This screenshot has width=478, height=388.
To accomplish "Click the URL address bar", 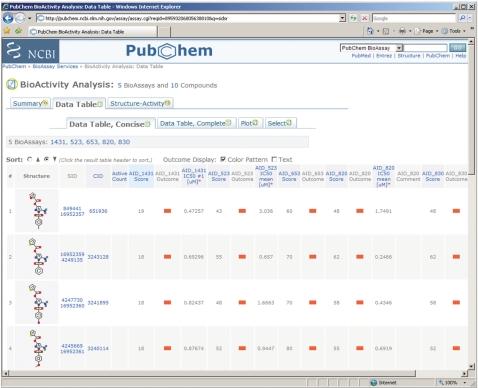I will (x=188, y=18).
